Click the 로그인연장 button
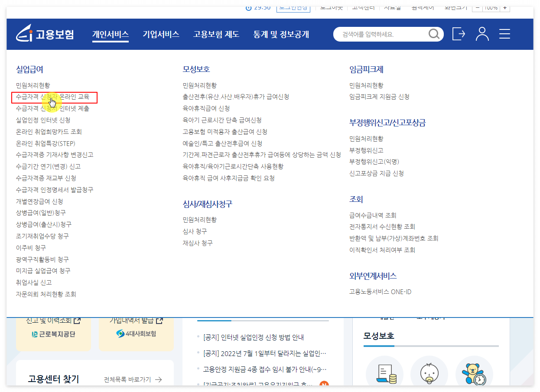Screen dimensions: 540x392 293,7
